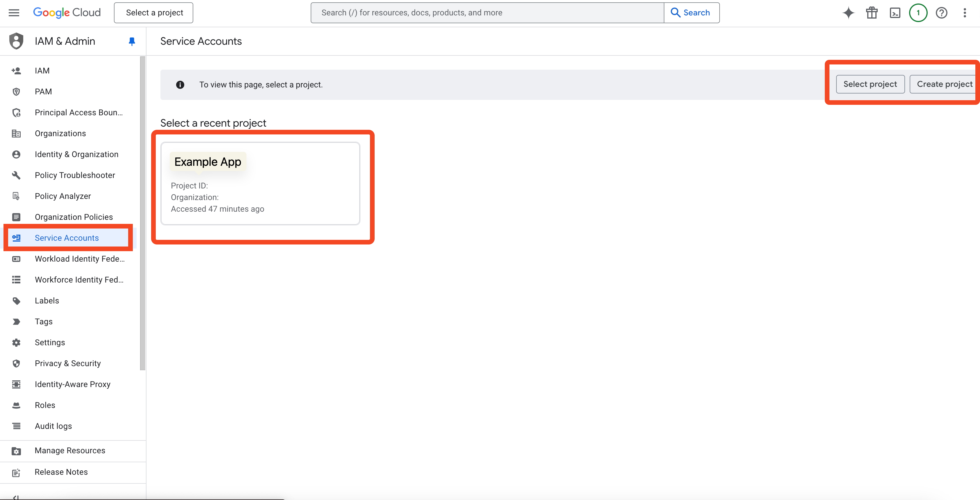This screenshot has width=980, height=500.
Task: Click the Select project button
Action: point(870,84)
